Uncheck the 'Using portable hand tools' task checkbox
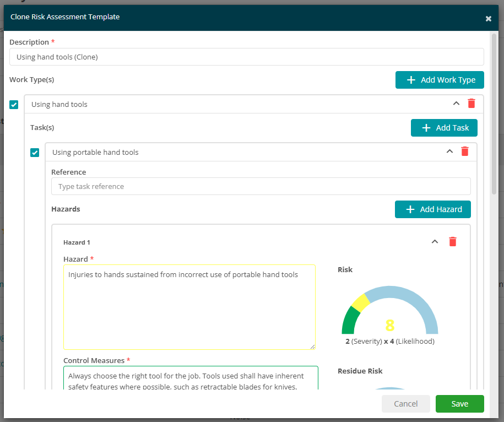The image size is (504, 422). click(x=35, y=153)
